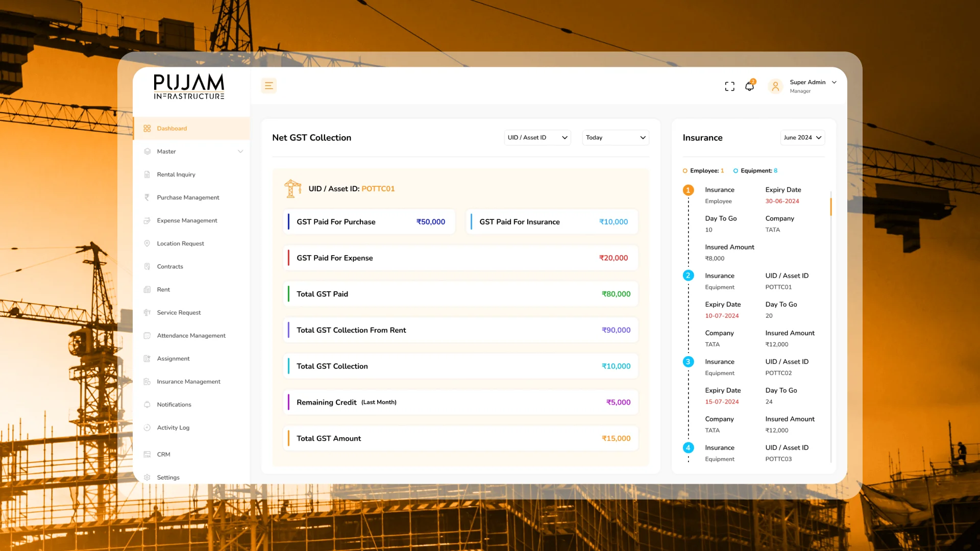The width and height of the screenshot is (980, 551).
Task: Click the crane icon beside Asset ID
Action: tap(292, 189)
